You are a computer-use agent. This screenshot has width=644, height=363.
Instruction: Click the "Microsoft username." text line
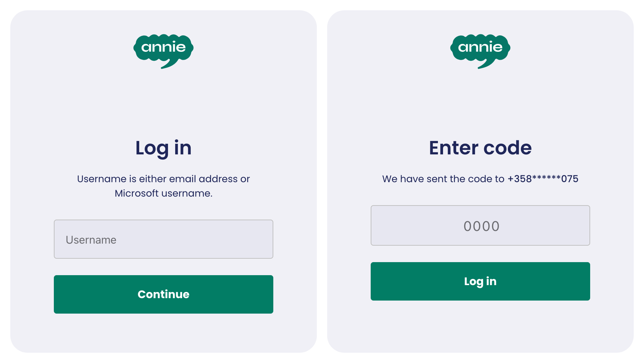coord(163,193)
